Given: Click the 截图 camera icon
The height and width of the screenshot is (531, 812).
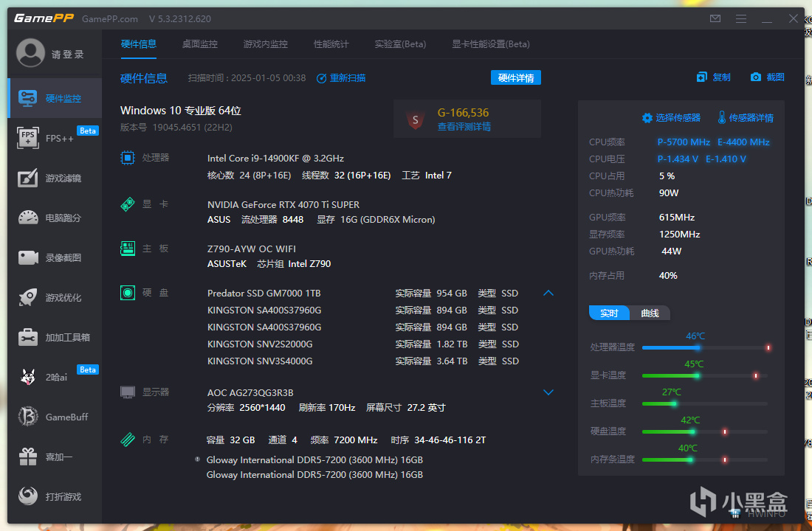Looking at the screenshot, I should coord(756,77).
